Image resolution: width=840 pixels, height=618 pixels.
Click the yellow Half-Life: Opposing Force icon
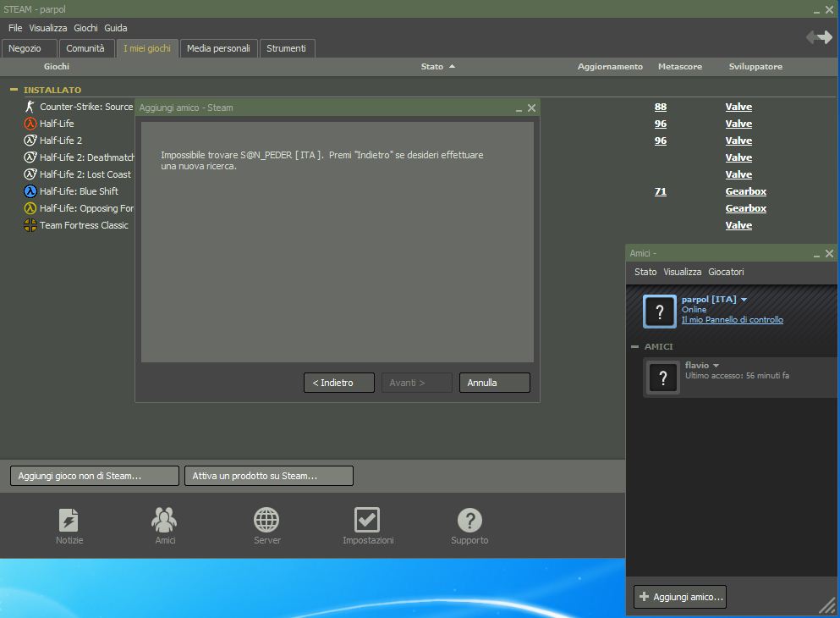coord(30,208)
